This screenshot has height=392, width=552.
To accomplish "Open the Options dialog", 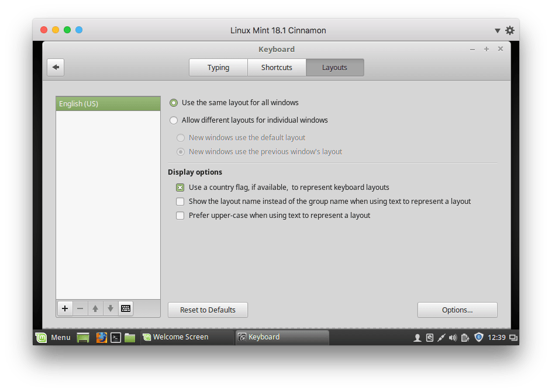I will tap(457, 310).
